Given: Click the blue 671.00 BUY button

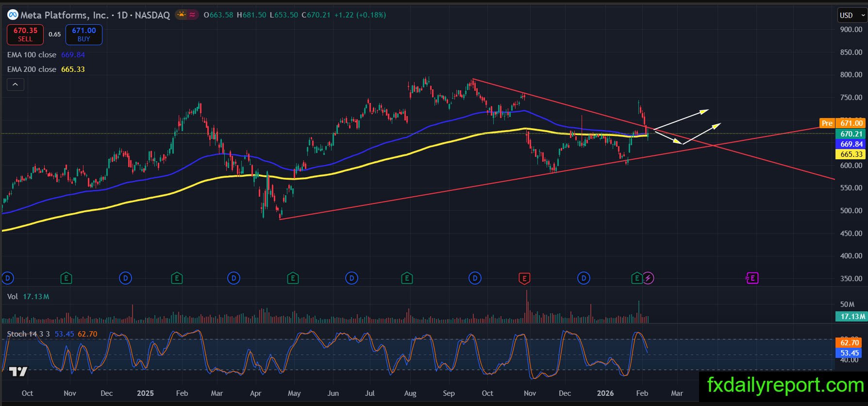Looking at the screenshot, I should coord(84,34).
